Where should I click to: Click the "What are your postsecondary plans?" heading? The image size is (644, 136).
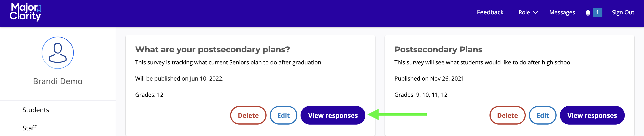click(x=212, y=49)
